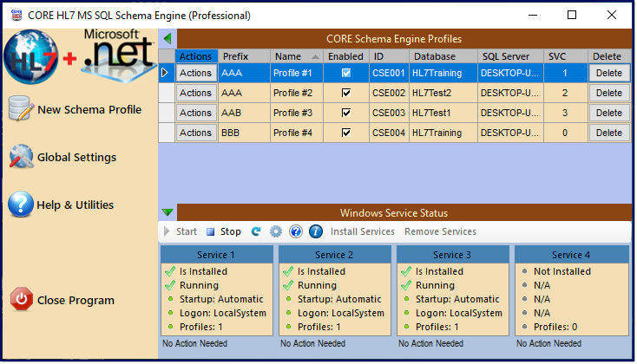
Task: Select row indicator arrow for Profile #1
Action: click(x=165, y=73)
